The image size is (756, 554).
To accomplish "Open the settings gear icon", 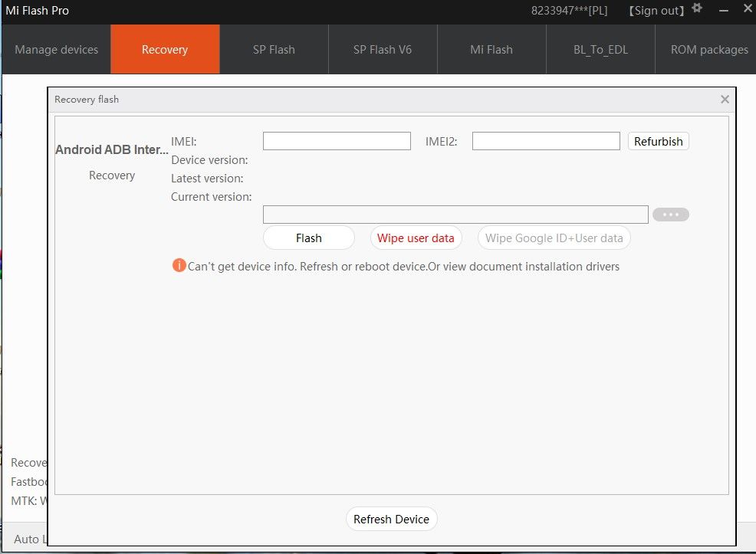I will click(x=697, y=8).
